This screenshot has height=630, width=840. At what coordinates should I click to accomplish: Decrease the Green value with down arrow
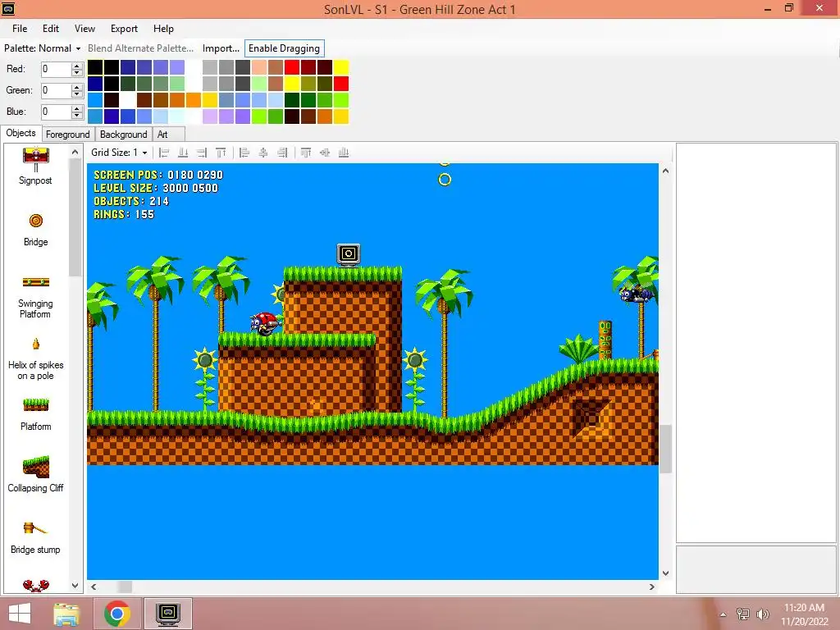tap(77, 94)
